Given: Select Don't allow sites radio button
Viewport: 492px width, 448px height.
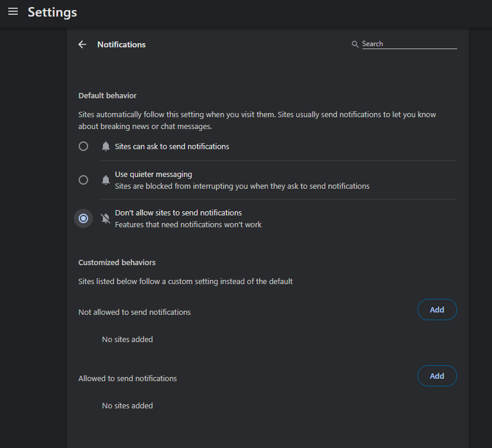Looking at the screenshot, I should click(x=83, y=218).
